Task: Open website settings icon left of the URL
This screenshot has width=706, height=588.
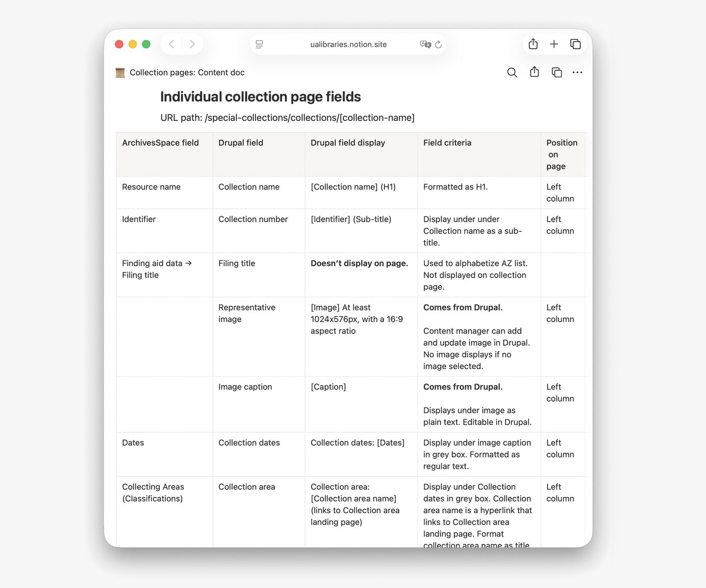Action: (259, 44)
